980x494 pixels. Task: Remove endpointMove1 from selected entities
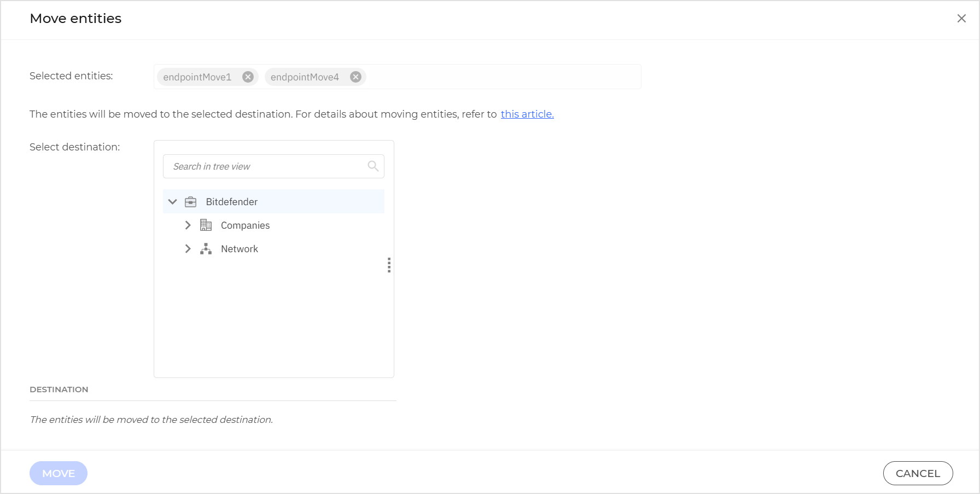(248, 77)
